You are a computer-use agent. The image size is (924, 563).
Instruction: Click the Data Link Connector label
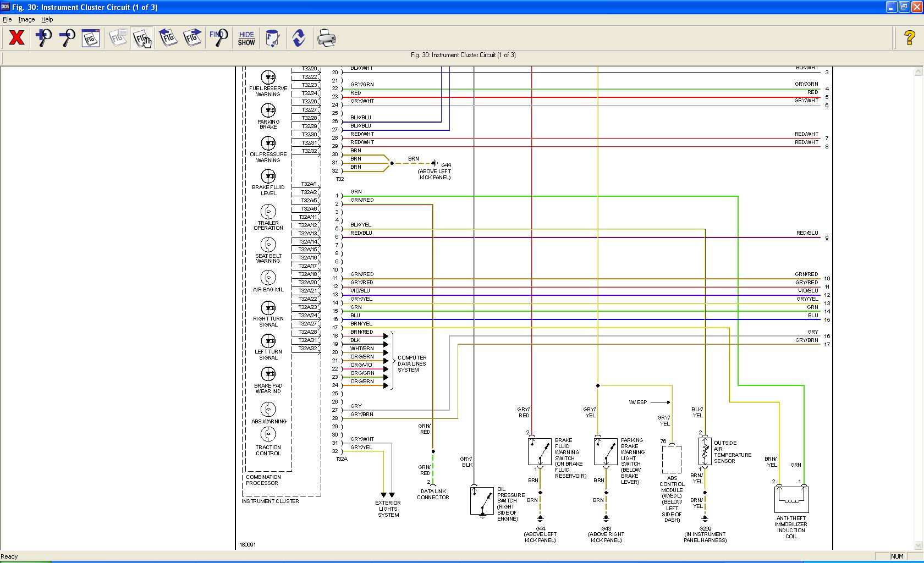point(433,494)
